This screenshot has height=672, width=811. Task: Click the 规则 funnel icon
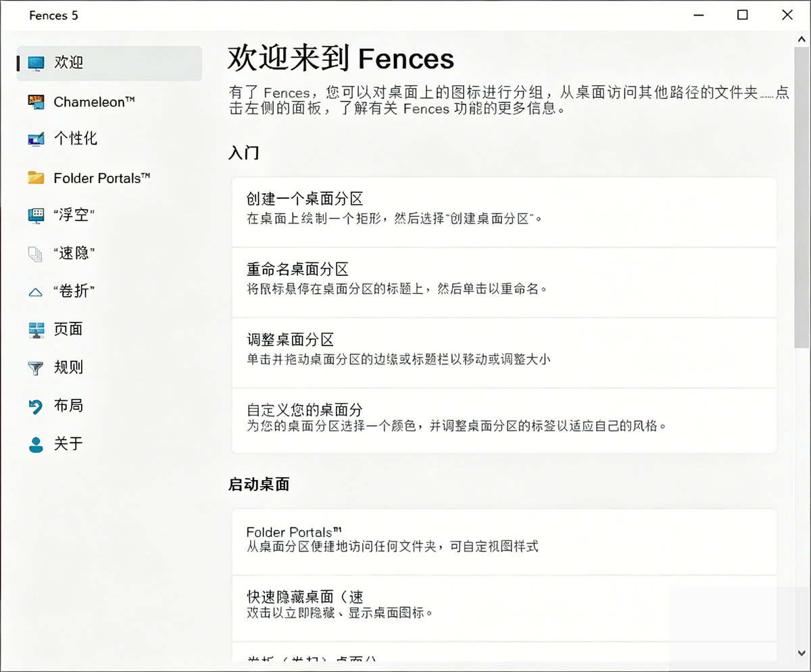[x=36, y=368]
